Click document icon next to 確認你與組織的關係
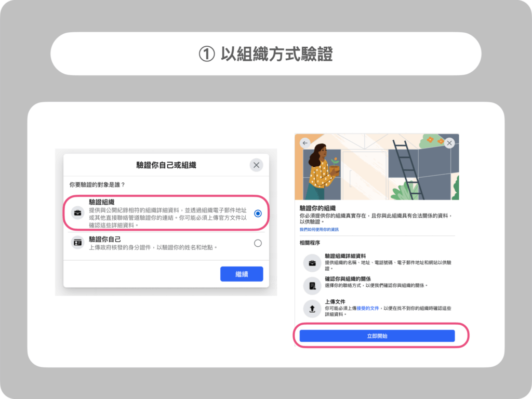This screenshot has width=532, height=399. pos(312,286)
